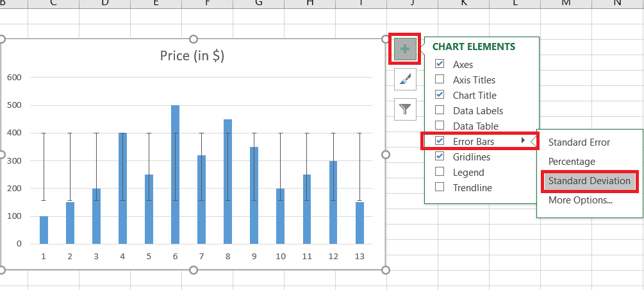
Task: Open More Options for error bars
Action: coord(581,200)
